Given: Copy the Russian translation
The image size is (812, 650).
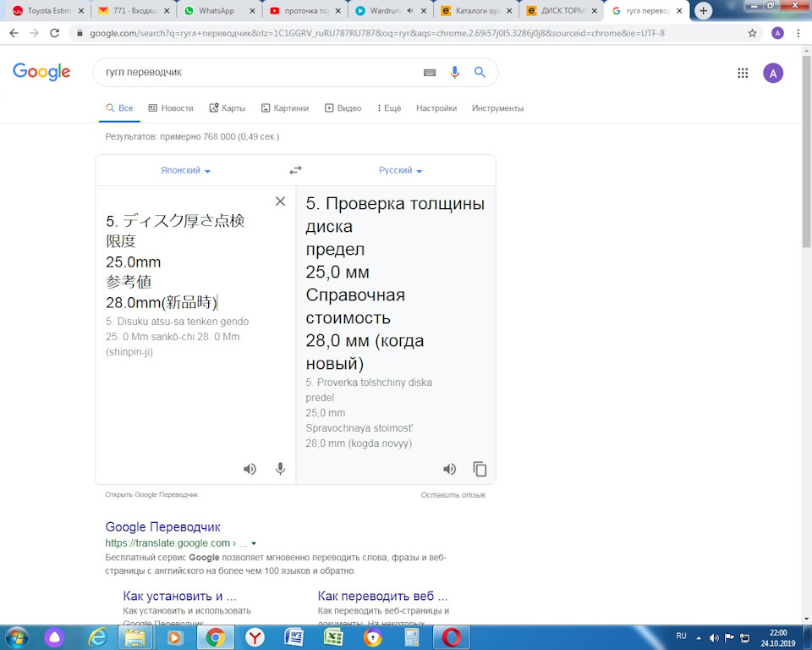Looking at the screenshot, I should [x=480, y=469].
